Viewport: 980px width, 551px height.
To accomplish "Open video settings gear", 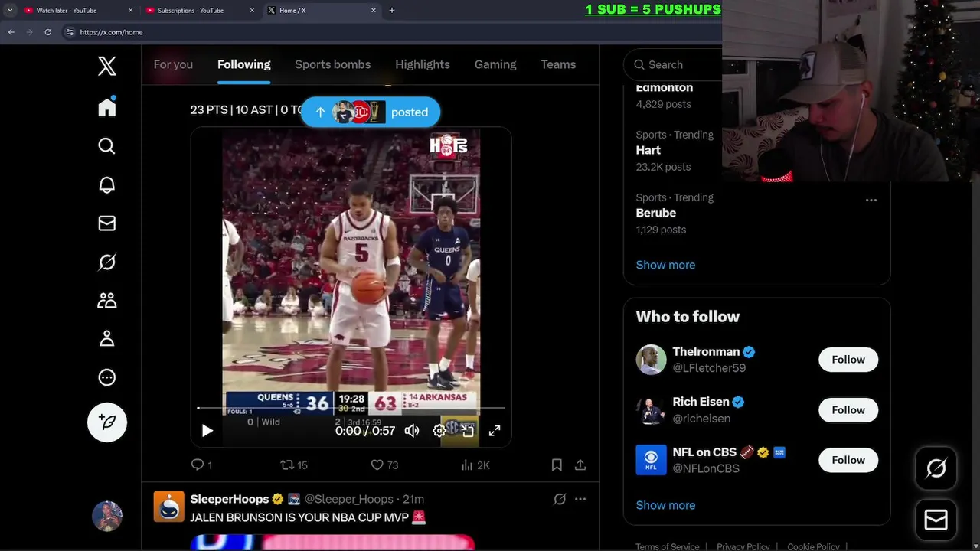I will click(439, 431).
